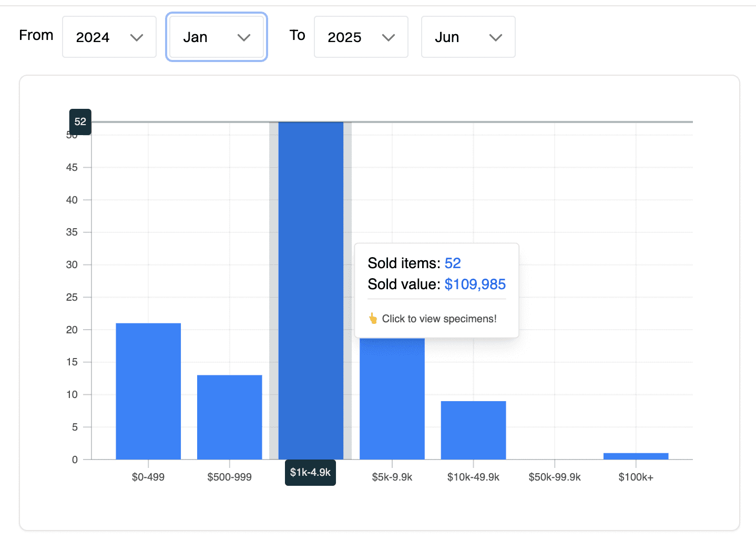
Task: Click the chevron on the 2025 selector
Action: [x=389, y=38]
